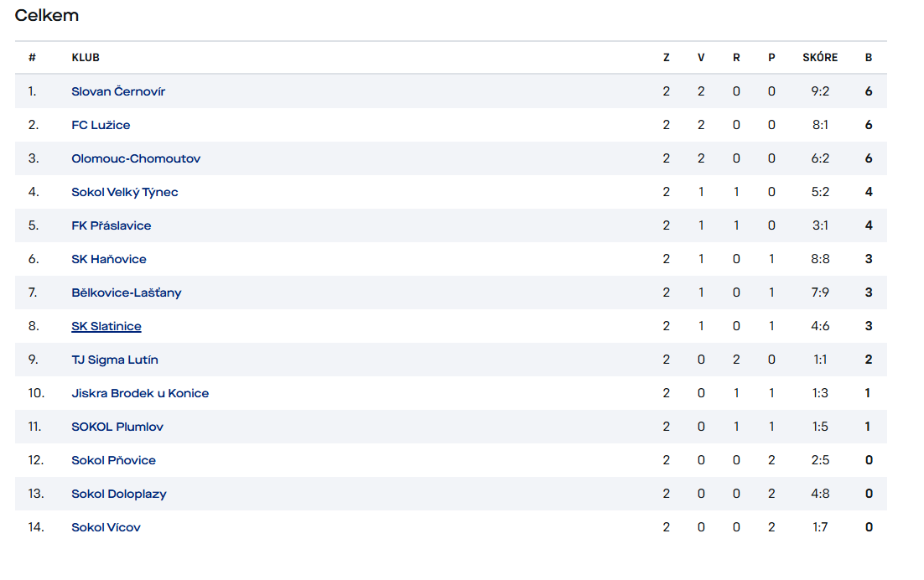
Task: Open the Sokol Vícov club link
Action: [x=106, y=527]
